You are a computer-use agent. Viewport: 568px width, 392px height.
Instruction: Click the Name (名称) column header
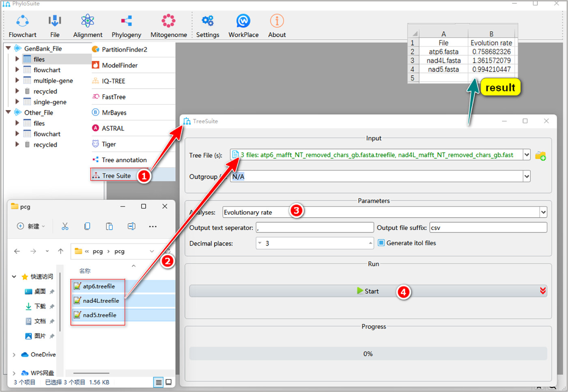[x=85, y=271]
